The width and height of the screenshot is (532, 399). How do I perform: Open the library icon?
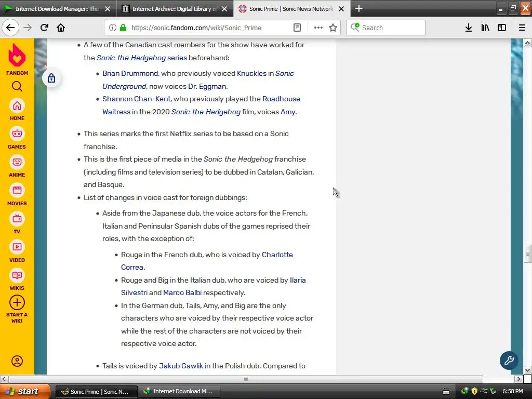click(485, 28)
